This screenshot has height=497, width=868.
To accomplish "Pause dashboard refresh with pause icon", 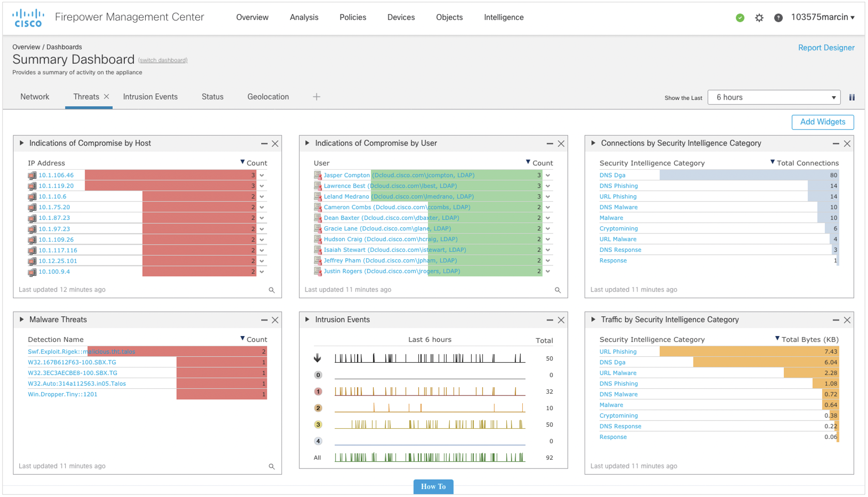I will click(x=852, y=97).
